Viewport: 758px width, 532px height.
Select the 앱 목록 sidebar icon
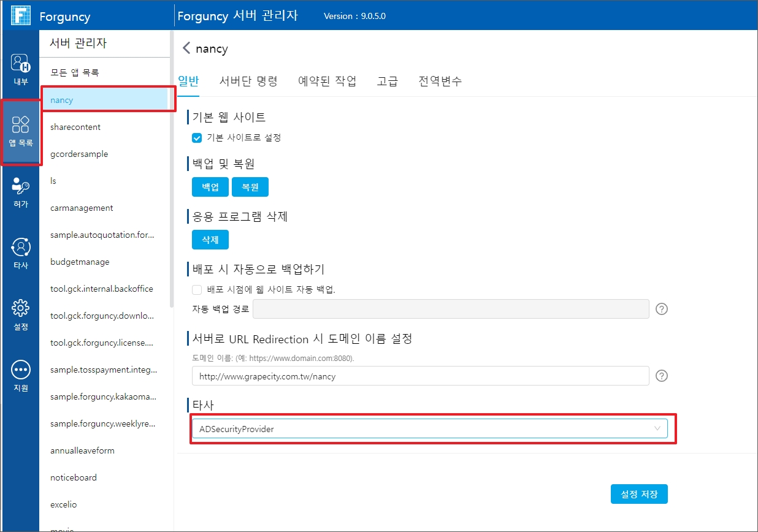(21, 131)
